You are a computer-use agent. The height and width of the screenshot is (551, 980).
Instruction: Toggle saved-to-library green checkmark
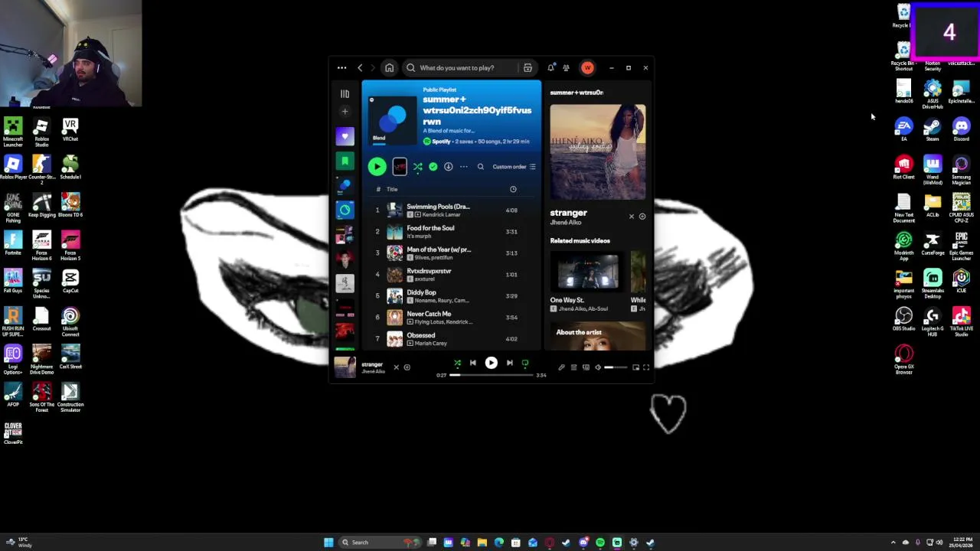[x=433, y=167]
